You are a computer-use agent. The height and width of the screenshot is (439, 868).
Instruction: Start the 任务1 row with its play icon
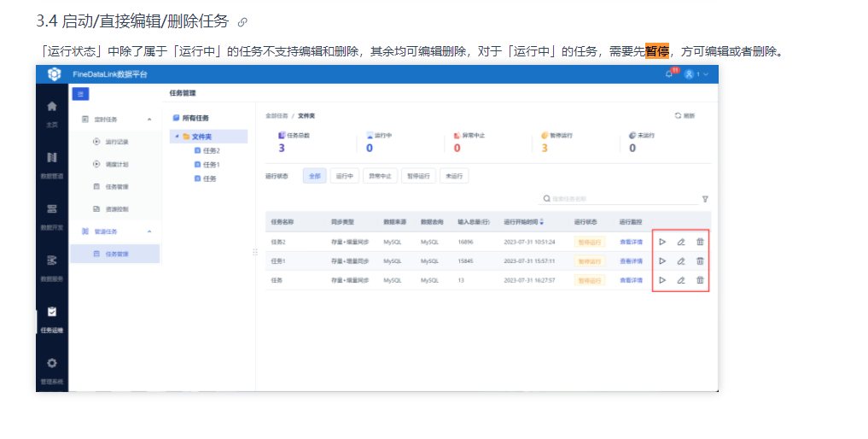[662, 261]
